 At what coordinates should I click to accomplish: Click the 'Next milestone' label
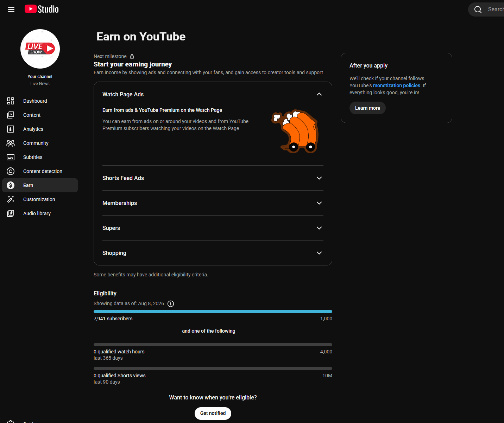(110, 56)
